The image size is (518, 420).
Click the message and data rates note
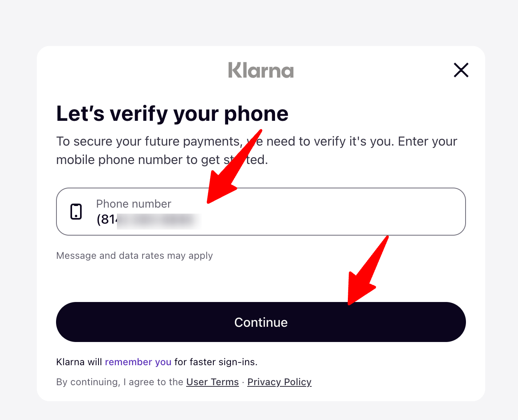tap(135, 255)
